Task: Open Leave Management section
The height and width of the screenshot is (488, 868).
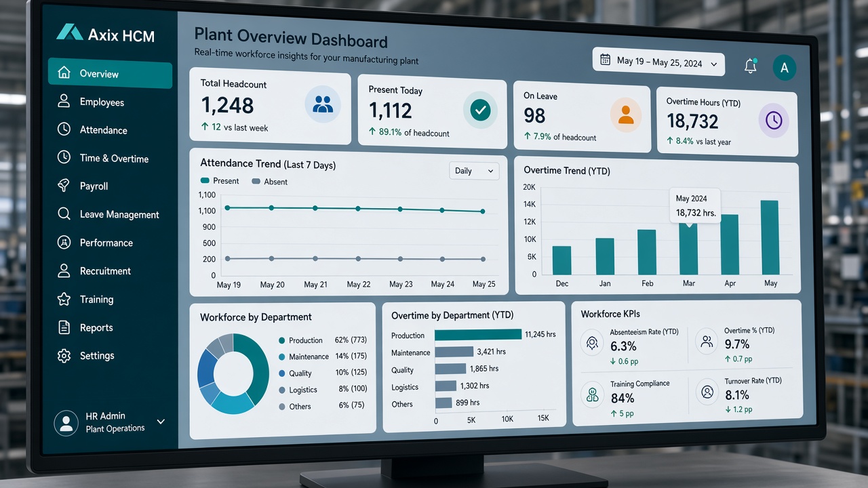Action: tap(110, 214)
